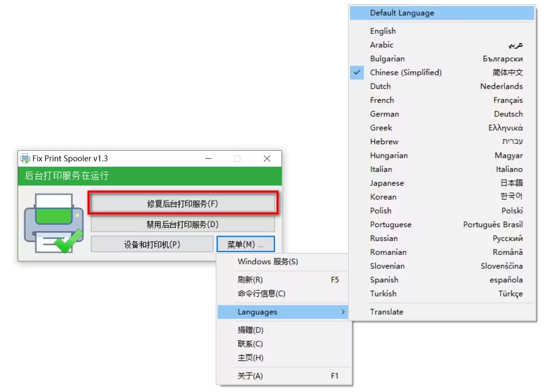Click the Fix Print Spooler title bar icon

[25, 159]
